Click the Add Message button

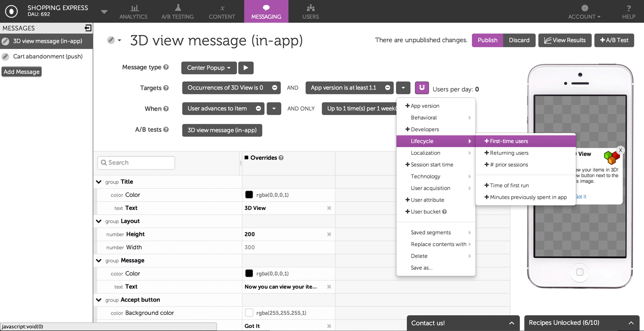tap(22, 72)
